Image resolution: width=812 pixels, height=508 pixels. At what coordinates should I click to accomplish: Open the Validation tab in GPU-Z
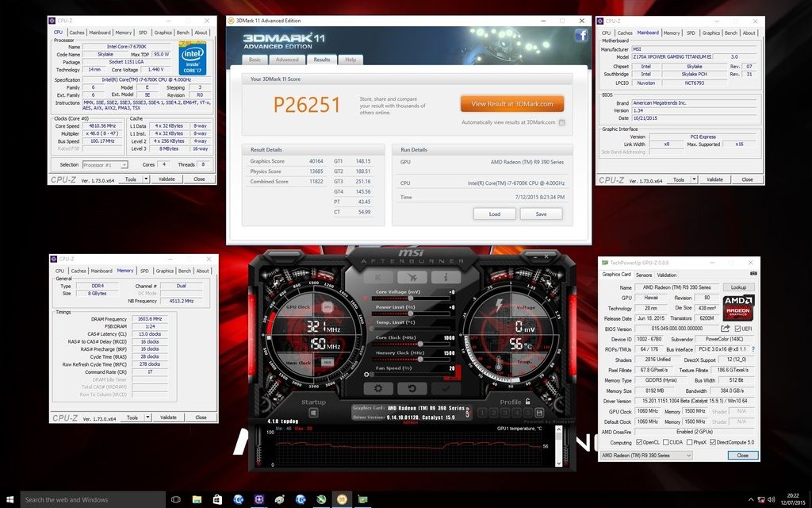(x=666, y=275)
